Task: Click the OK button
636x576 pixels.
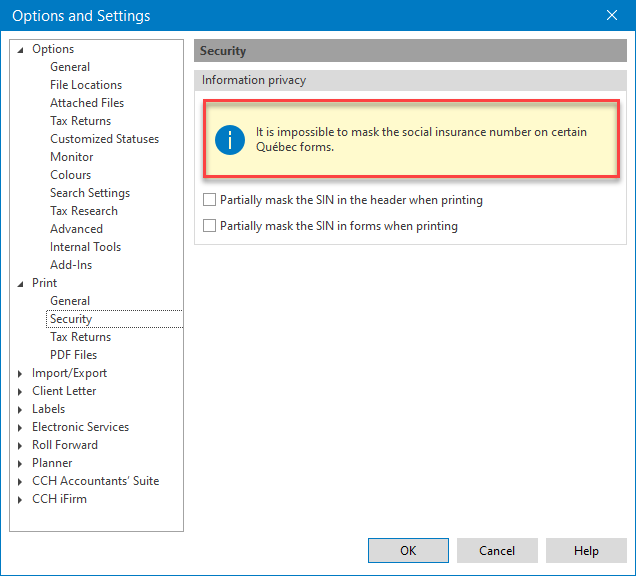Action: [408, 550]
